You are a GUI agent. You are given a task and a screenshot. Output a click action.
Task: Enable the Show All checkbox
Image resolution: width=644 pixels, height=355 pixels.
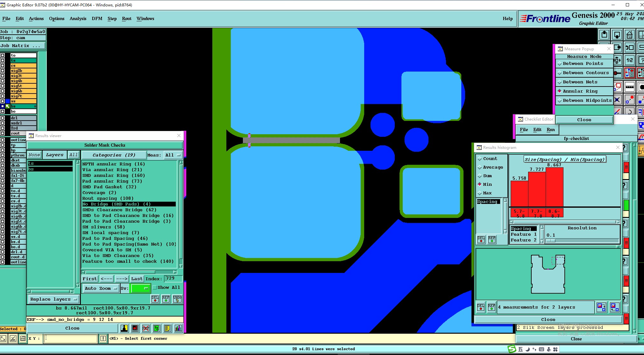[x=155, y=288]
